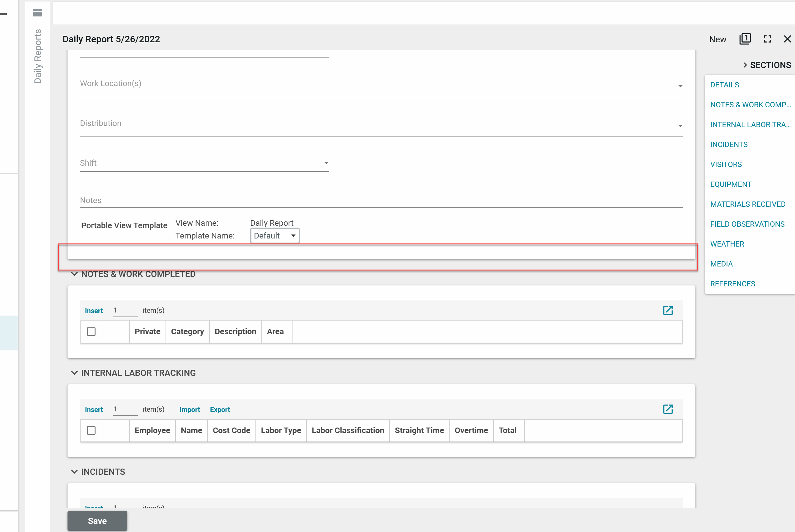Screen dimensions: 795x532
Task: Click Import in Internal Labor Tracking
Action: 189,409
